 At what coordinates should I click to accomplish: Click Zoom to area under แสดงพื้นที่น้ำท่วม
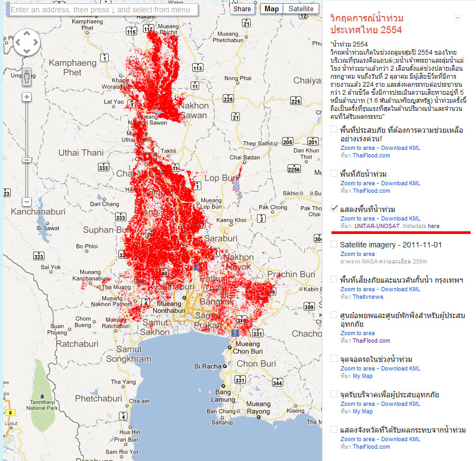[x=357, y=218]
